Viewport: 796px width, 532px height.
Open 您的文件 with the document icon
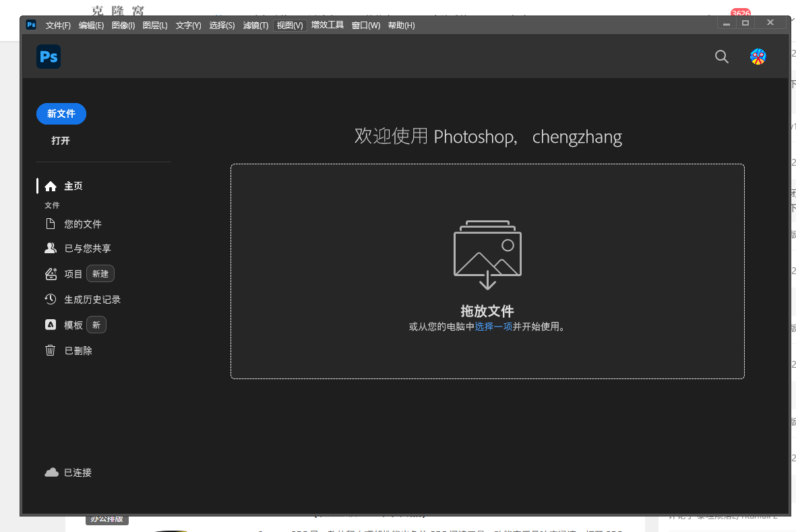coord(49,224)
